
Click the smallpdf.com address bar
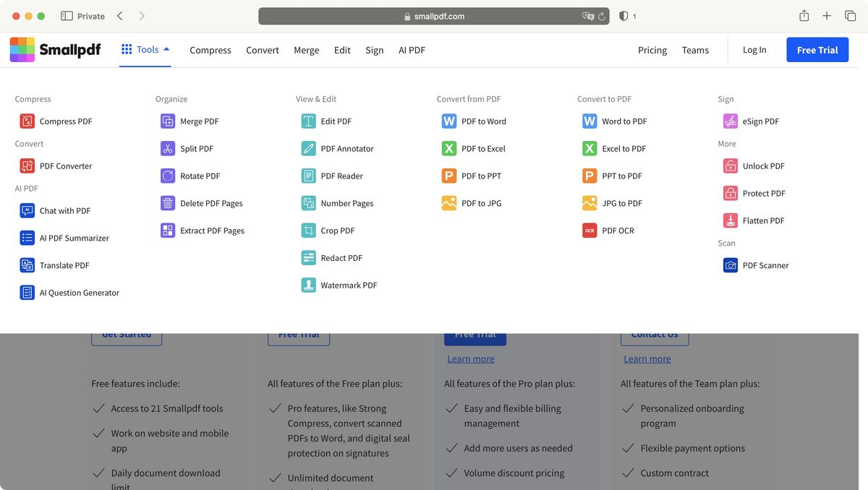click(x=434, y=15)
